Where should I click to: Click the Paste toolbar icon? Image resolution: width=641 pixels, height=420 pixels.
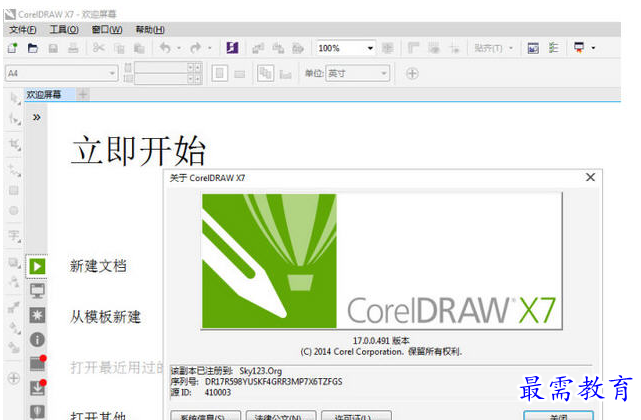pyautogui.click(x=139, y=48)
